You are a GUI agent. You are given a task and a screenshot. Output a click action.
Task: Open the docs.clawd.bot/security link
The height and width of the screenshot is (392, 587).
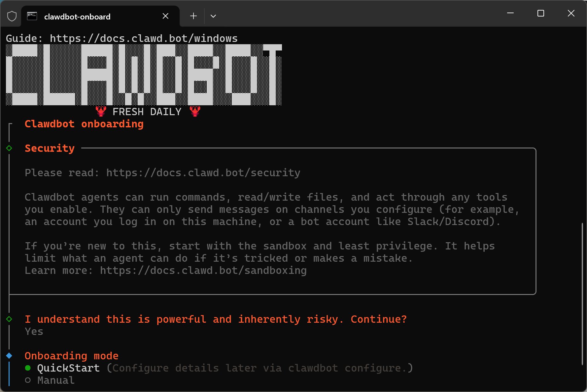(x=203, y=173)
